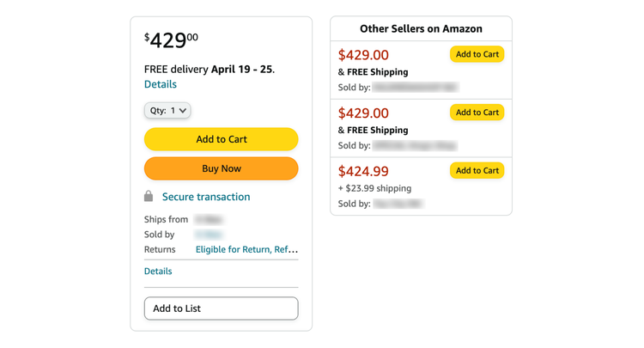Click Details link under FREE delivery dates
Image resolution: width=644 pixels, height=348 pixels.
point(161,84)
